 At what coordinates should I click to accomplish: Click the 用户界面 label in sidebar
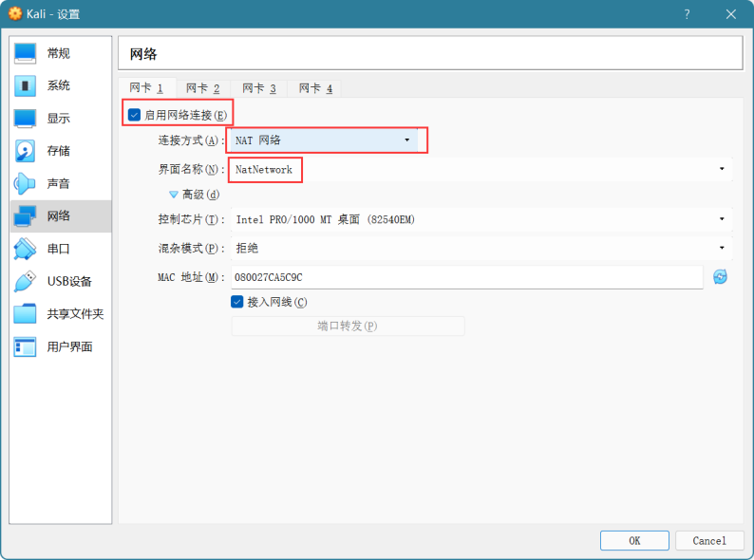69,346
